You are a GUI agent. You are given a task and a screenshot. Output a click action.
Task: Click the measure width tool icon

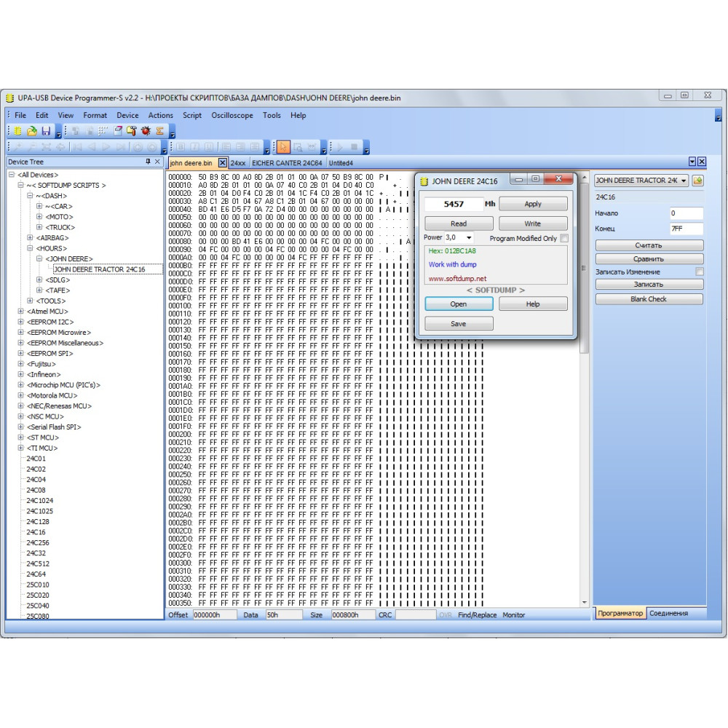(x=312, y=147)
